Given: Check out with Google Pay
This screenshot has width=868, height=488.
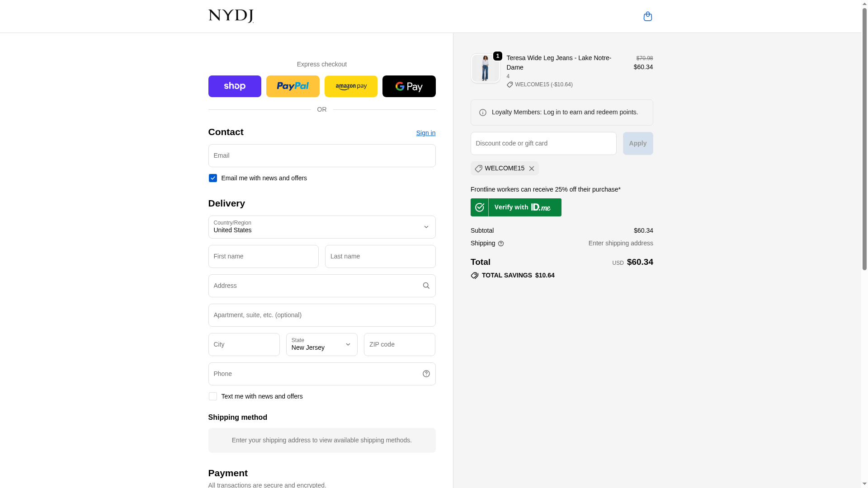Looking at the screenshot, I should 409,86.
